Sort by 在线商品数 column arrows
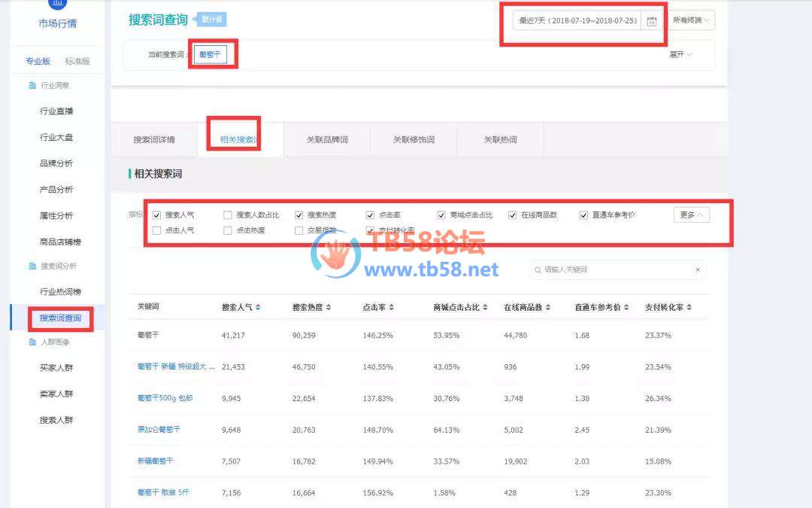Viewport: 812px width, 508px height. click(549, 308)
